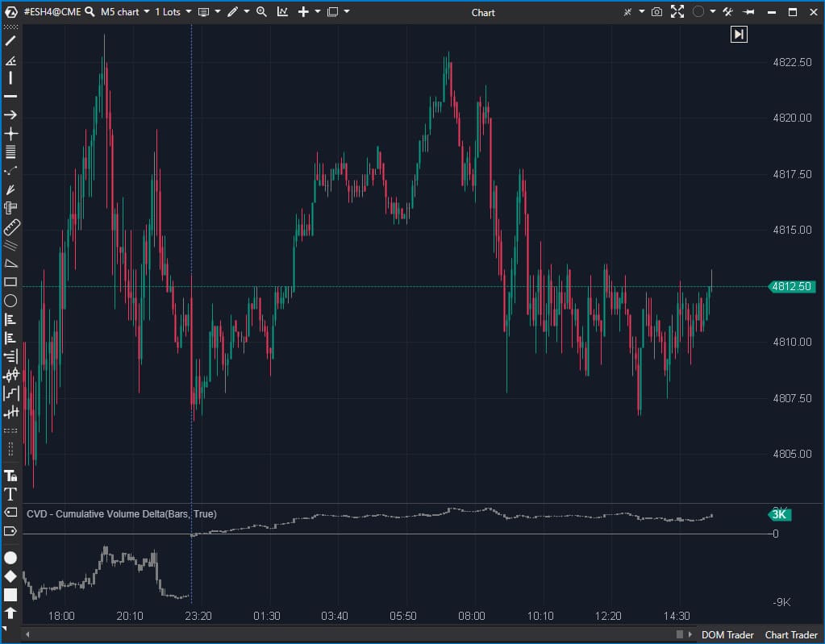This screenshot has width=825, height=644.
Task: Open the M5 chart timeframe dropdown
Action: (125, 12)
